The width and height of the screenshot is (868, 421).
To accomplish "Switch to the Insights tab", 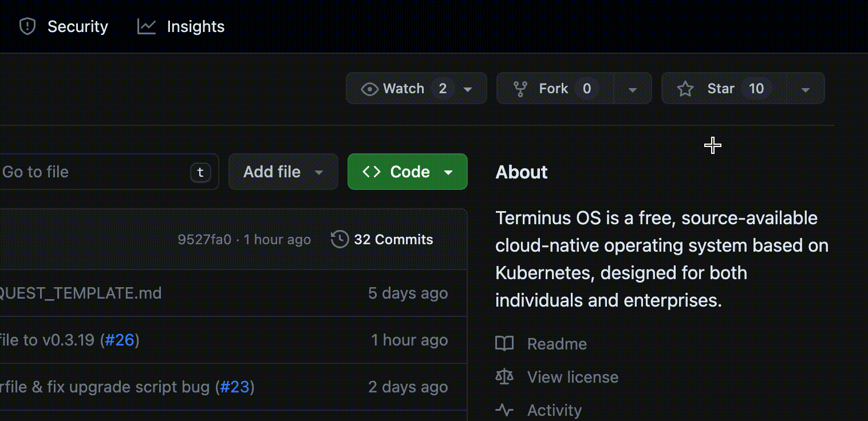I will [x=195, y=26].
